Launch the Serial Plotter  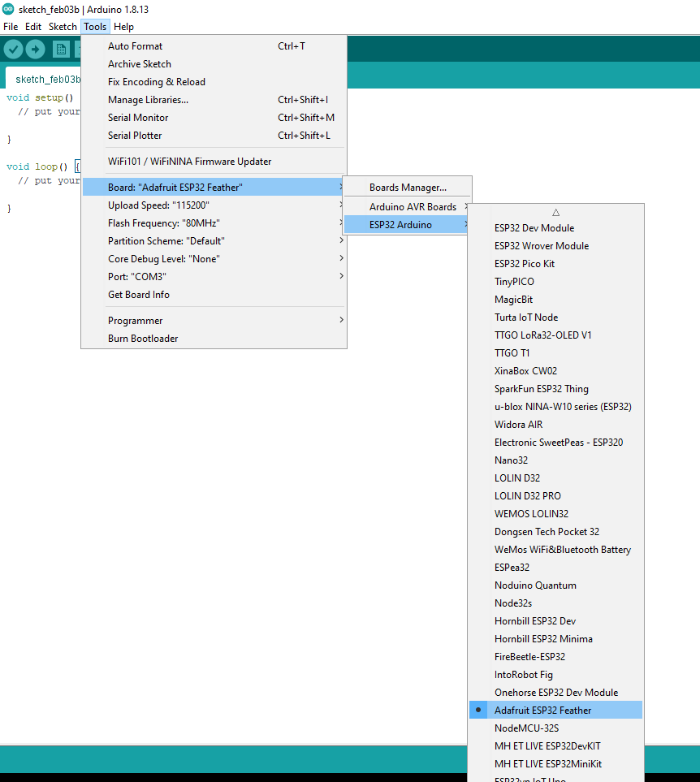point(214,136)
